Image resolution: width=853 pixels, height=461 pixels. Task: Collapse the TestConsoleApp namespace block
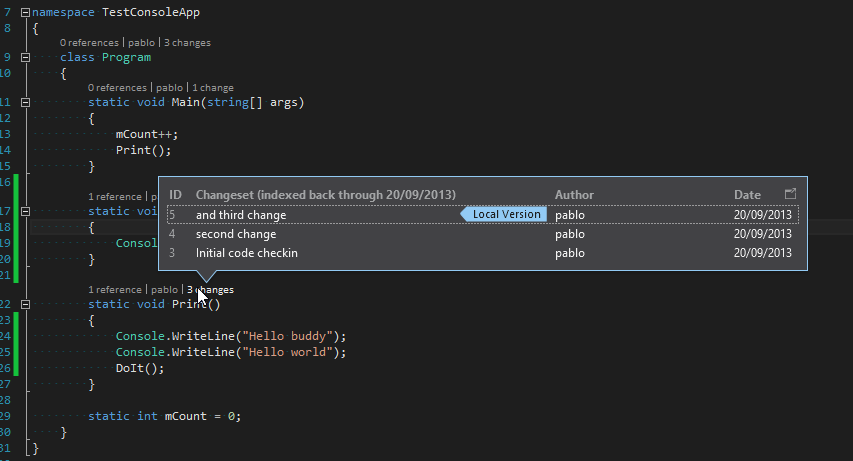click(x=25, y=12)
